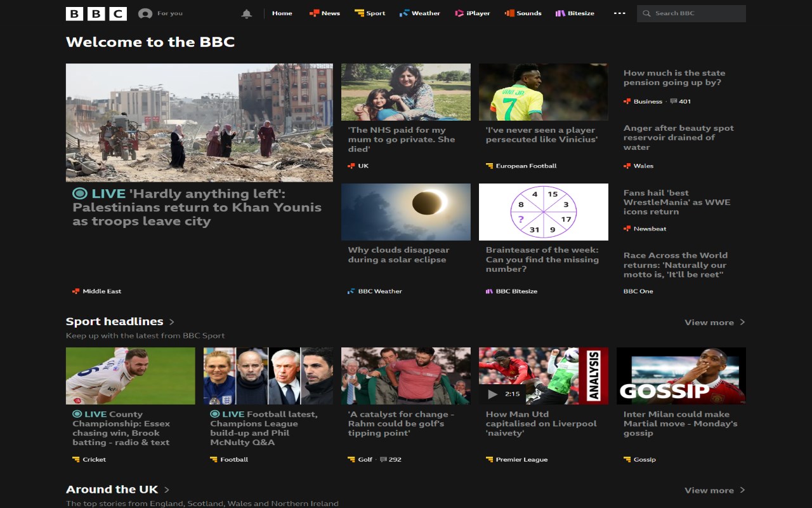Screen dimensions: 812x508
Task: Click View more chevron for Sport headlines
Action: click(743, 323)
